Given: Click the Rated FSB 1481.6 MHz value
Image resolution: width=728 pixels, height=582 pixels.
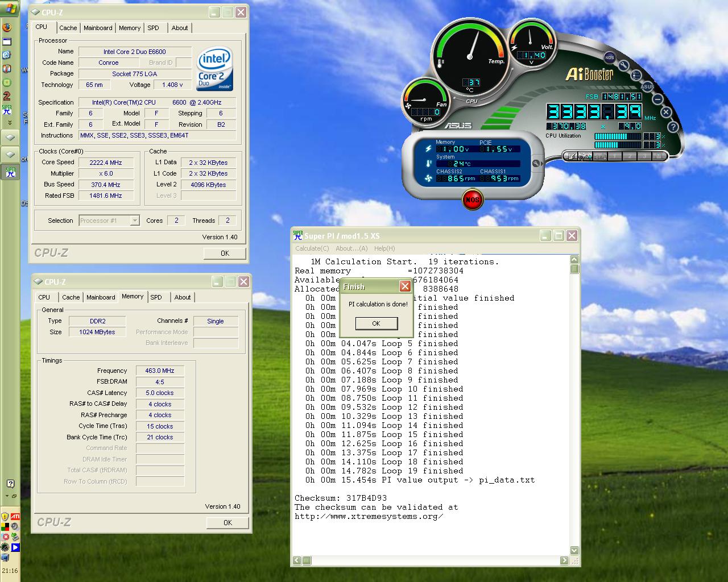Looking at the screenshot, I should [106, 196].
